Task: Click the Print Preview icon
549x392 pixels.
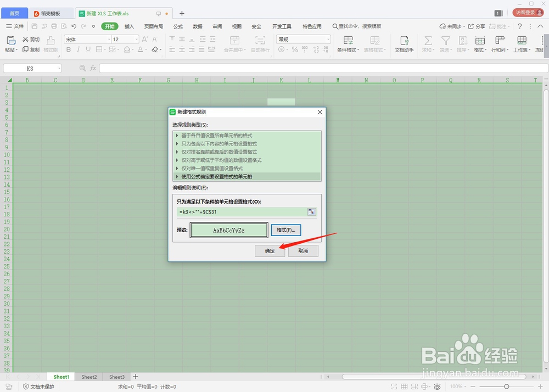Action: click(64, 26)
